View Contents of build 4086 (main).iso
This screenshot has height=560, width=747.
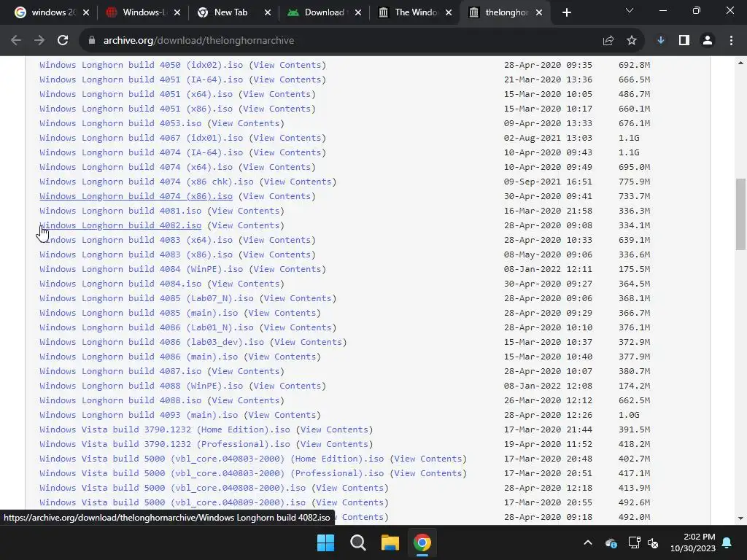282,357
